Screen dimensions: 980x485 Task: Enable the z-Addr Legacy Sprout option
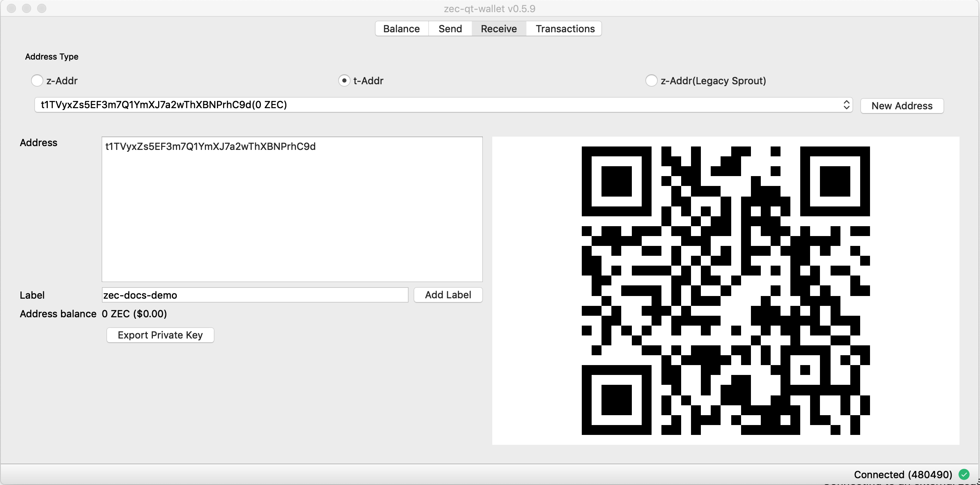tap(651, 80)
